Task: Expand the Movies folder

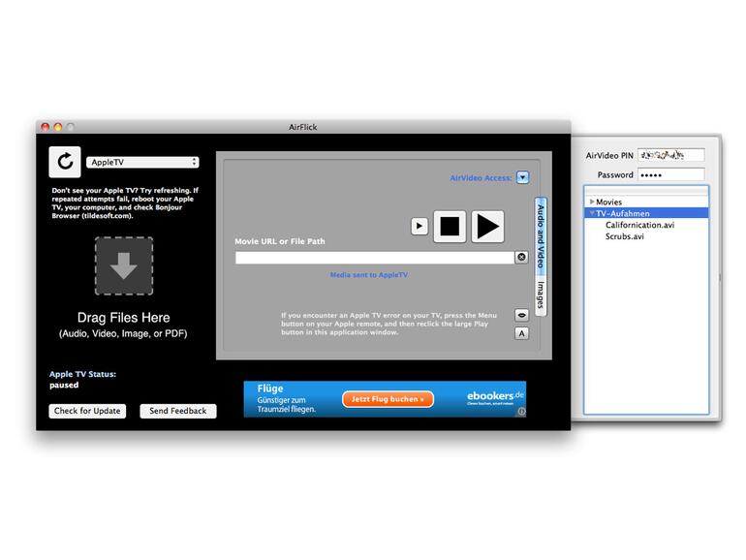Action: pyautogui.click(x=592, y=202)
